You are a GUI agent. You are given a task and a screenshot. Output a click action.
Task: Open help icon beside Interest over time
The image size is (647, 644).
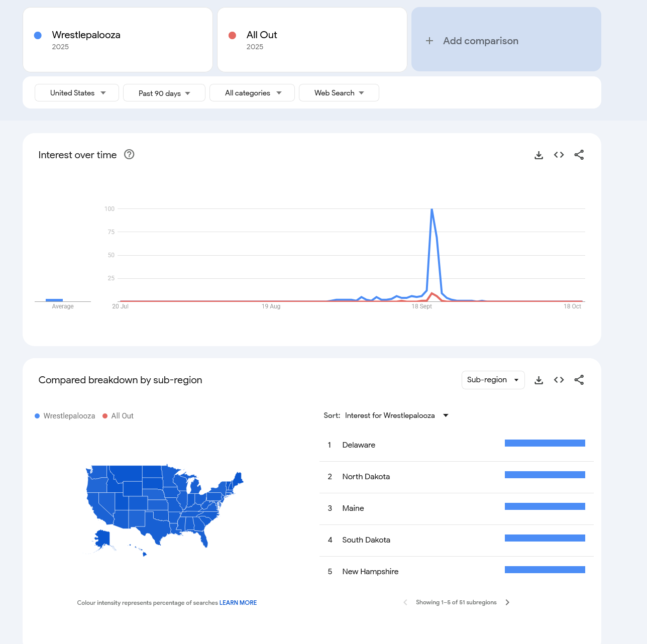pos(129,155)
